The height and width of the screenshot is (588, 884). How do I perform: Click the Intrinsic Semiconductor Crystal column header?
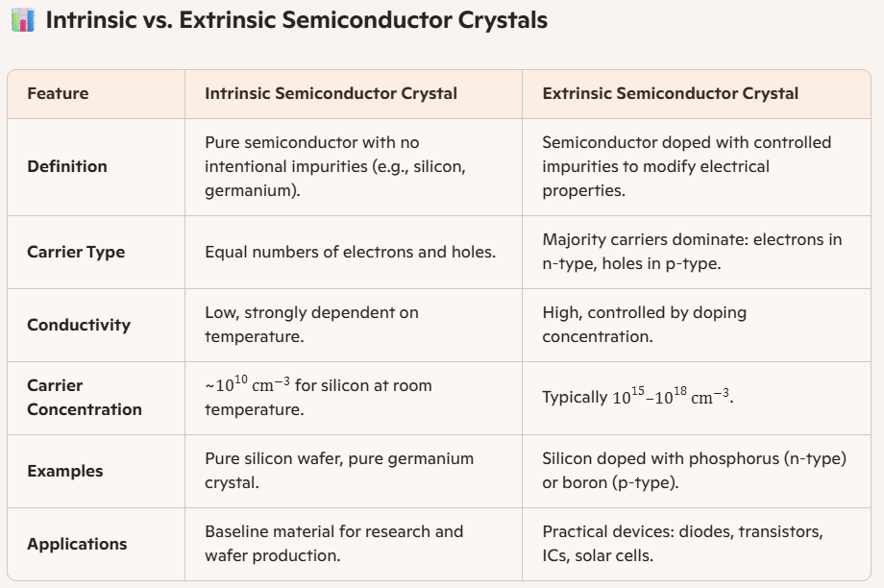click(x=331, y=93)
